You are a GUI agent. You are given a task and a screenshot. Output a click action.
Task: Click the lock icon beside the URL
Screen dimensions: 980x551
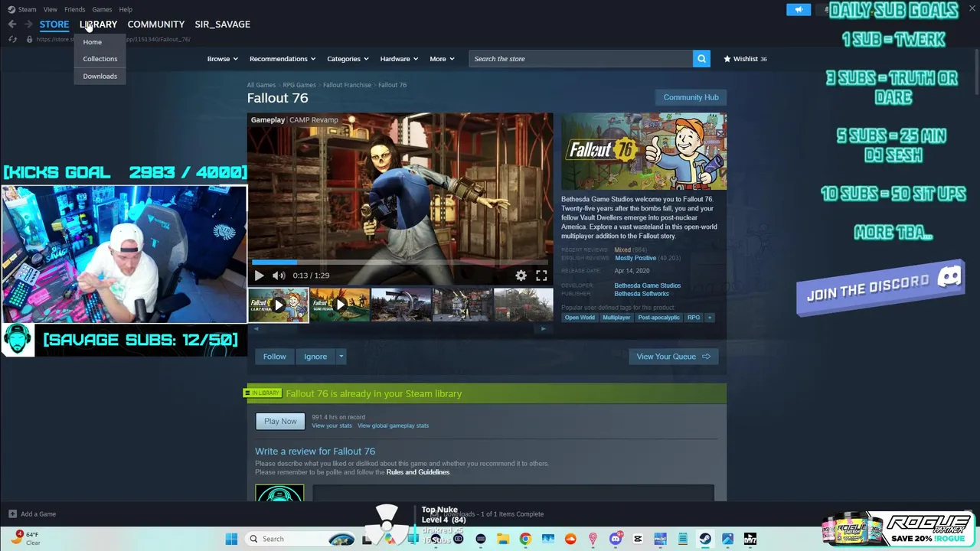click(29, 39)
